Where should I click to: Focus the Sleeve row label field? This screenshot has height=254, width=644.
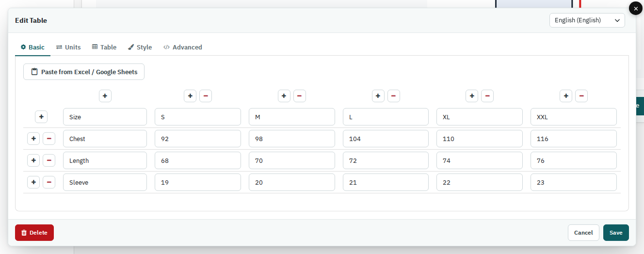point(105,182)
